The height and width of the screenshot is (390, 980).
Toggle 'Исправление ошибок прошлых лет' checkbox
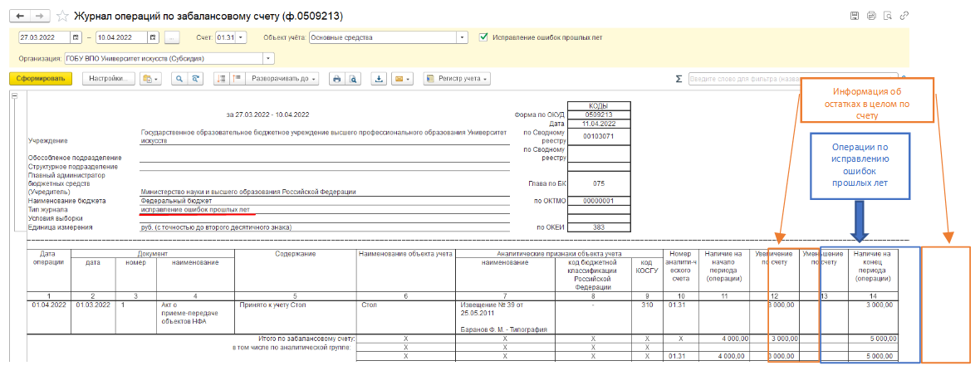pyautogui.click(x=484, y=37)
